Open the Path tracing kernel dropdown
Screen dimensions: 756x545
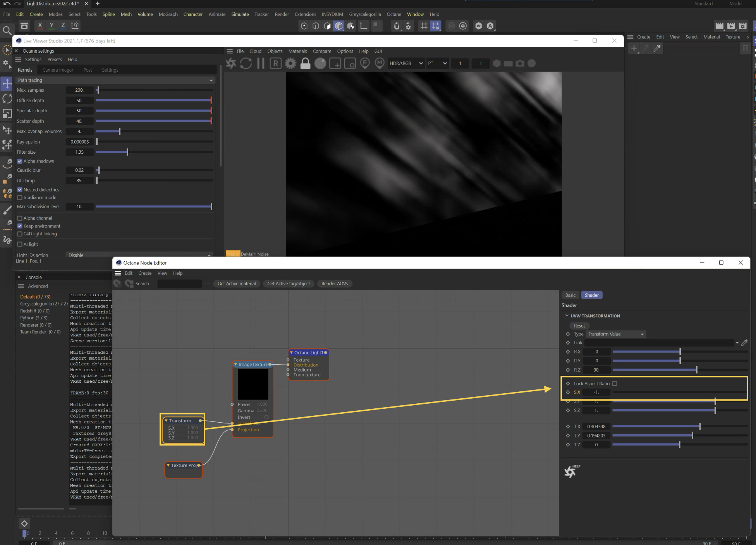click(x=115, y=80)
